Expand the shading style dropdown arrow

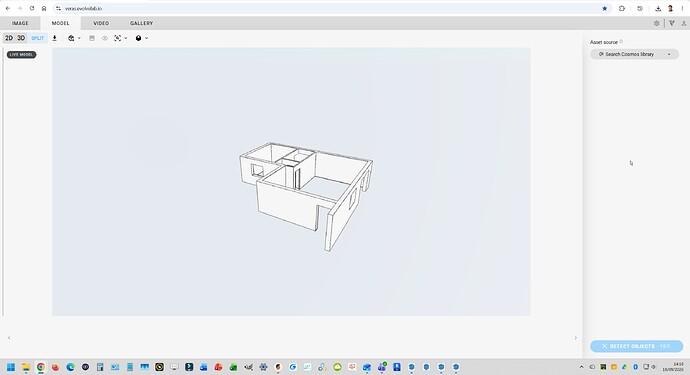(147, 38)
